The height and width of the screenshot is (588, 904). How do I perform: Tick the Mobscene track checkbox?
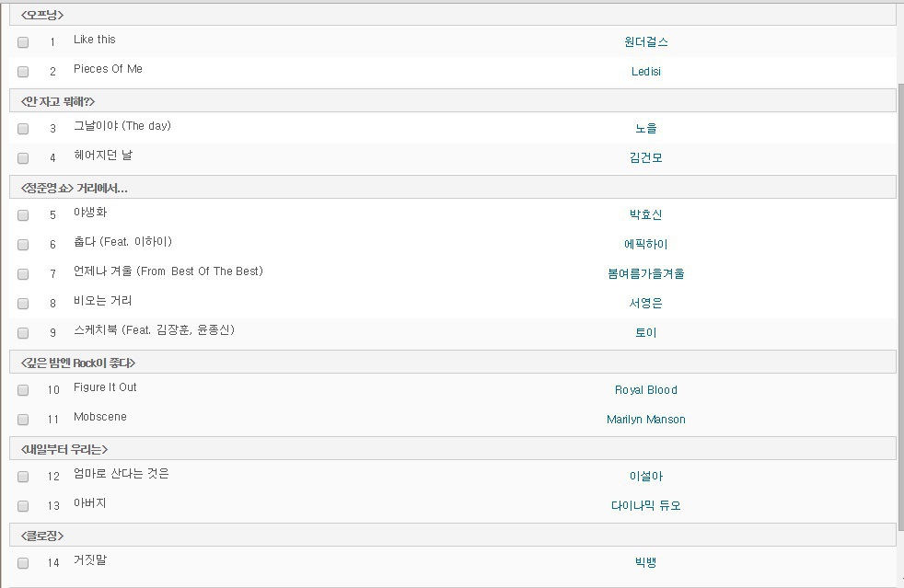23,420
